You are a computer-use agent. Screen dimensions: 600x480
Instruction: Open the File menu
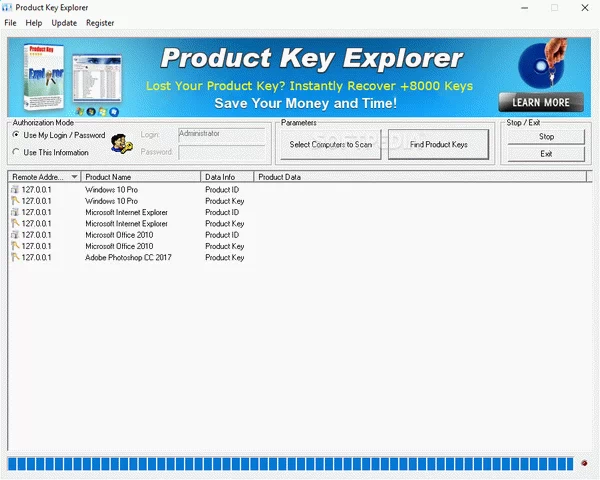coord(10,23)
